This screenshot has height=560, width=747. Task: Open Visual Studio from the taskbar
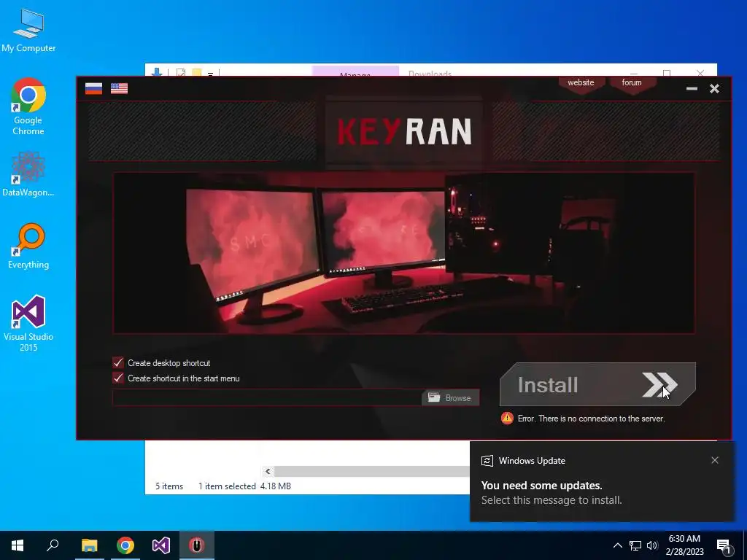pyautogui.click(x=161, y=545)
